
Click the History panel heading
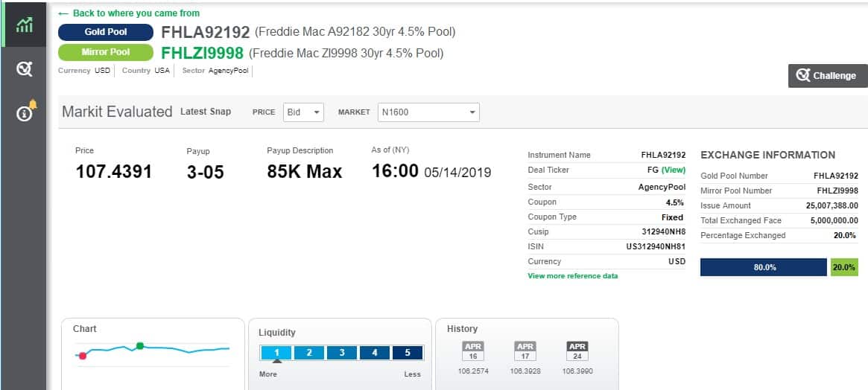pos(462,328)
